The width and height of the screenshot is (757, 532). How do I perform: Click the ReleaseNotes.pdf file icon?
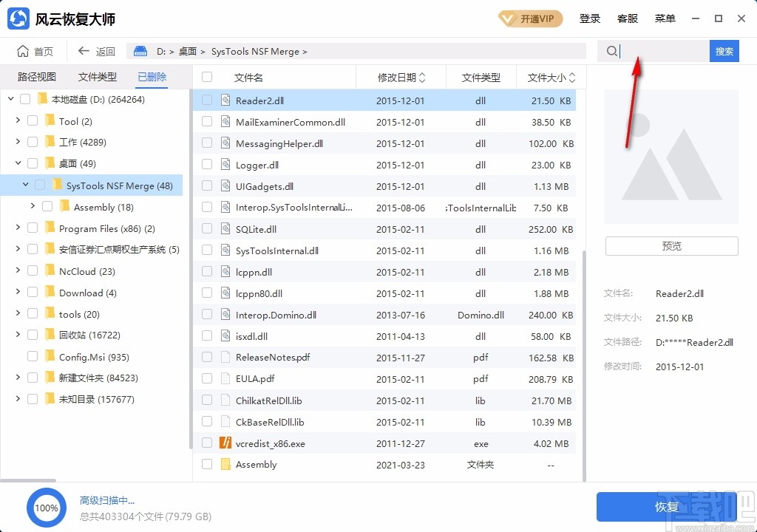coord(225,357)
